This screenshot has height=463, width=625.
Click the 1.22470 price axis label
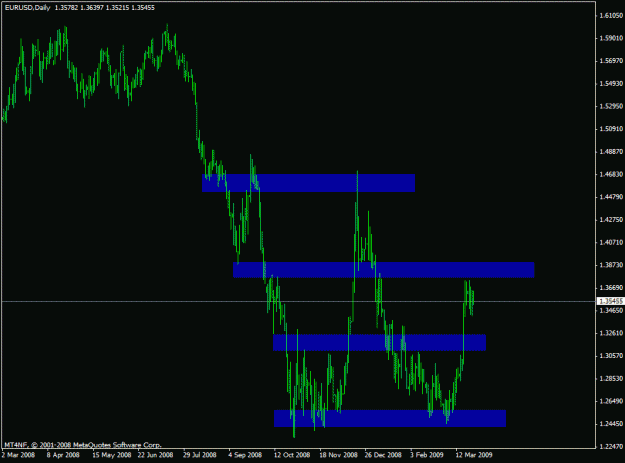611,447
